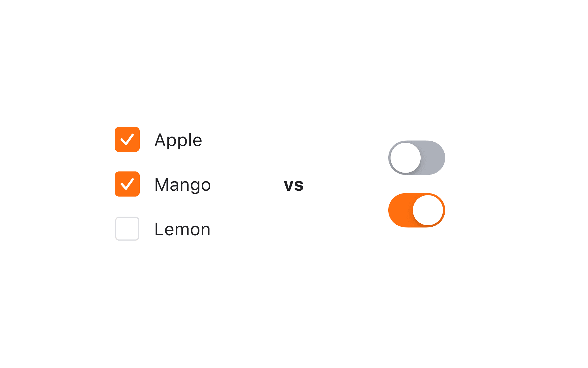Click the white outlined box beside Lemon
This screenshot has width=588, height=368.
(127, 229)
